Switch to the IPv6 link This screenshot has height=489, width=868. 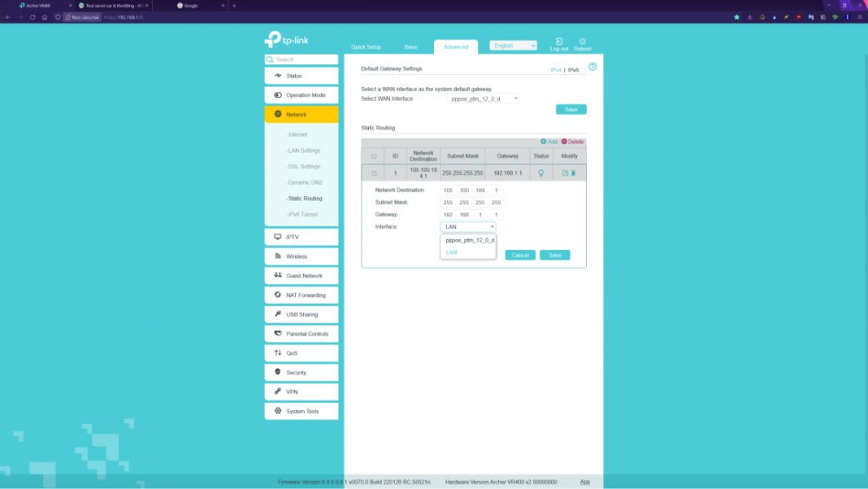point(573,69)
